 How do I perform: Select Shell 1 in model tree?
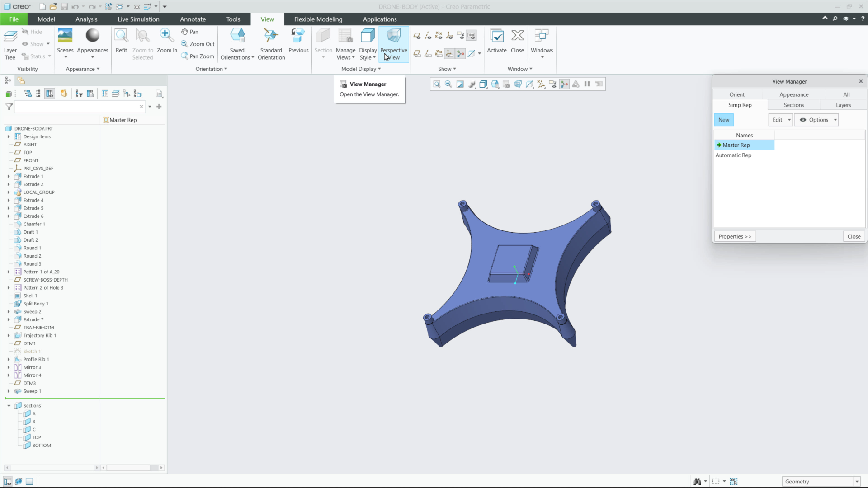(x=30, y=296)
